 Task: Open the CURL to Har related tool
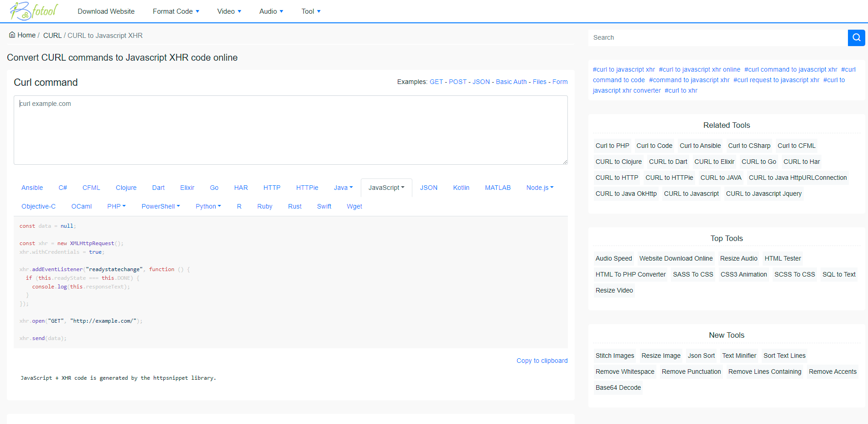(801, 161)
